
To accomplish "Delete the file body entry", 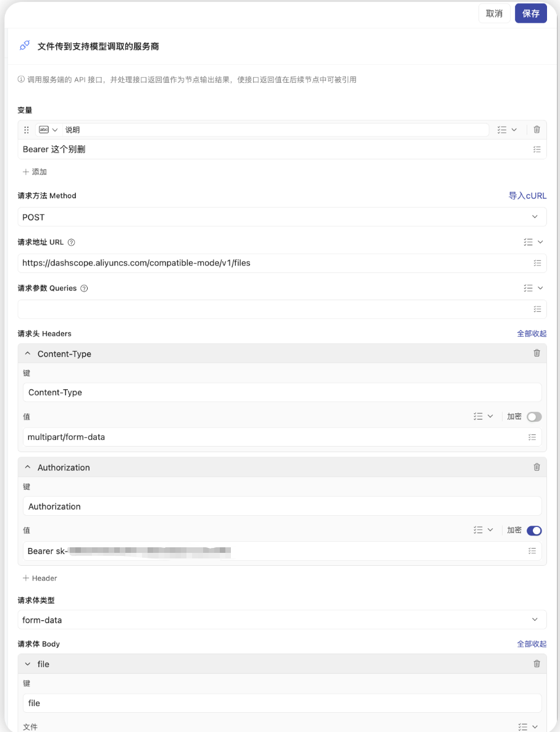I will click(x=537, y=664).
